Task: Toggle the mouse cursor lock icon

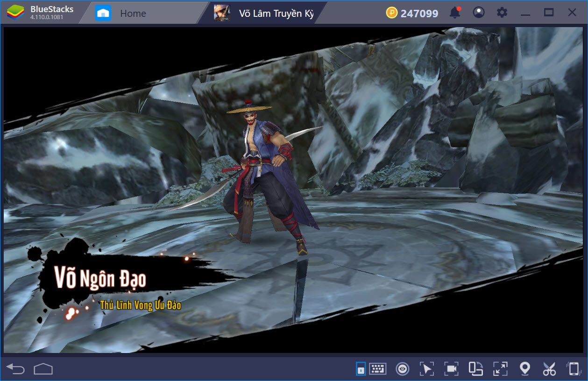Action: pos(426,369)
